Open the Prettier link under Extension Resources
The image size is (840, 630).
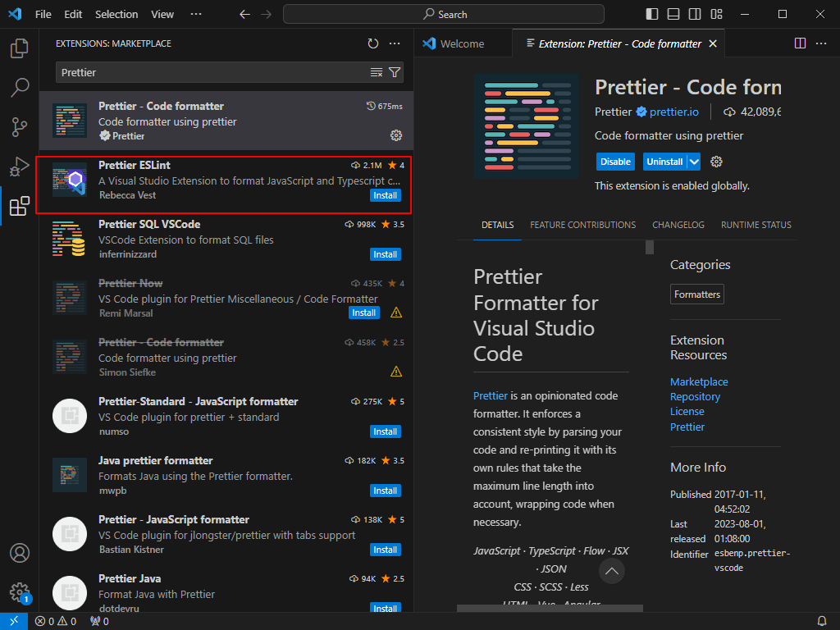687,427
